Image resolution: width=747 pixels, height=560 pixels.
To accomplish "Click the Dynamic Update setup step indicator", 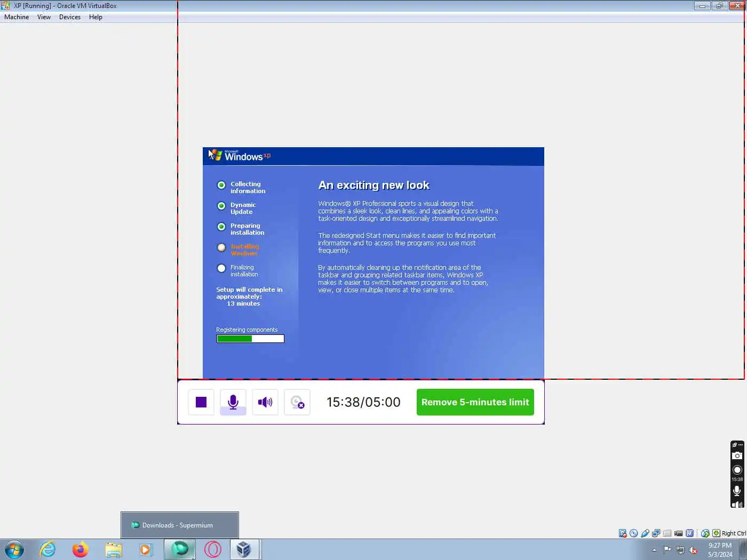I will click(x=221, y=206).
